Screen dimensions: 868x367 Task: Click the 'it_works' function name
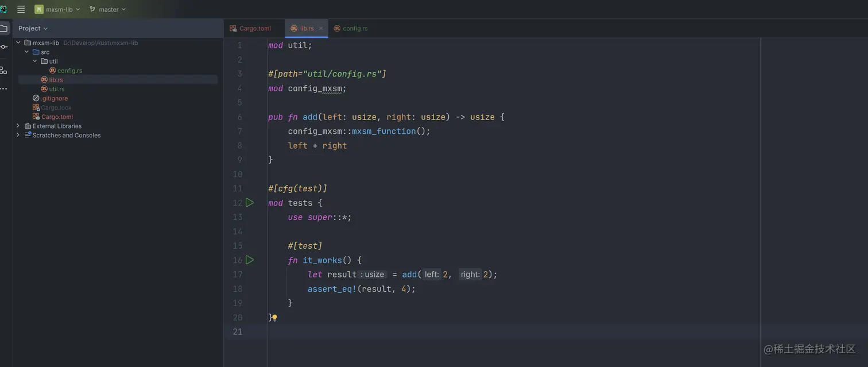[322, 260]
